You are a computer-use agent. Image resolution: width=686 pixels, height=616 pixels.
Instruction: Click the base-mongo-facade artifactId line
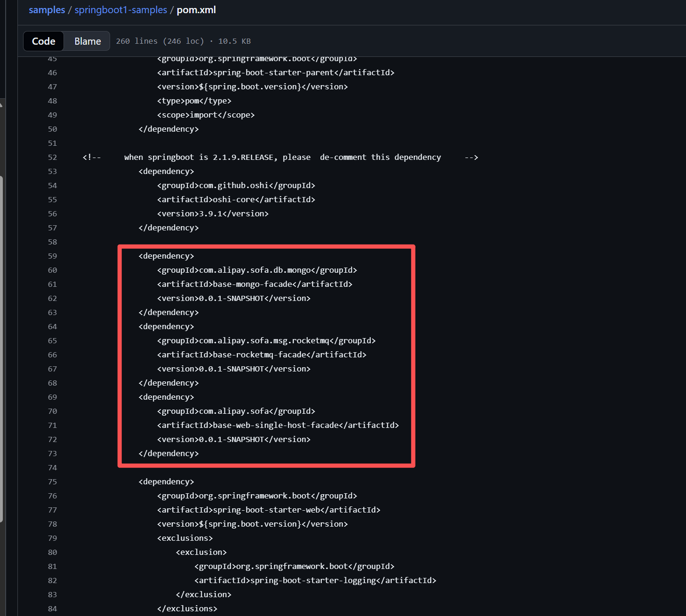click(255, 284)
